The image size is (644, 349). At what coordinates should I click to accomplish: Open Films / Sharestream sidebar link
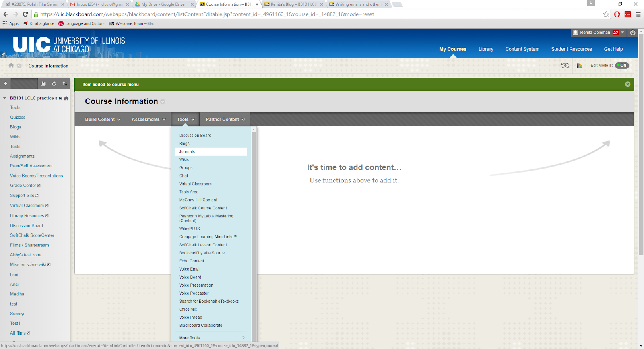click(x=29, y=245)
